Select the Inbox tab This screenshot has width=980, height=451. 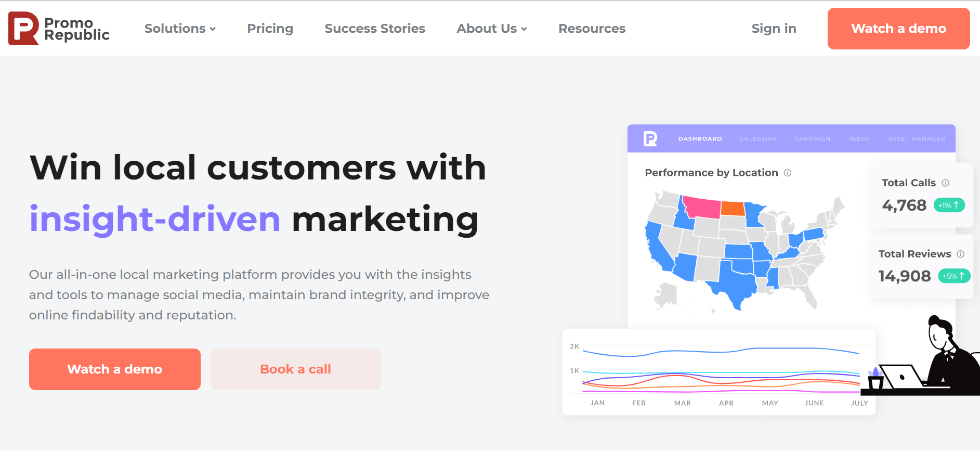click(x=859, y=138)
